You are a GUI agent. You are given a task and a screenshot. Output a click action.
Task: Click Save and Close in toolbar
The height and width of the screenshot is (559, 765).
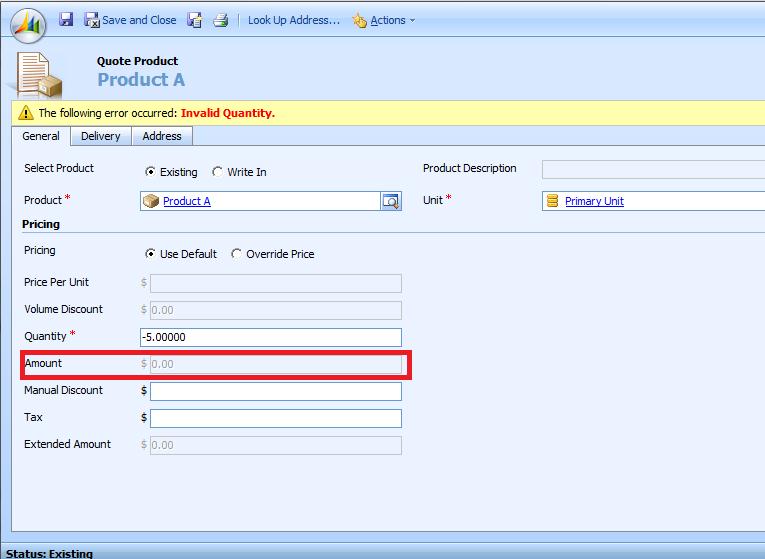[130, 20]
